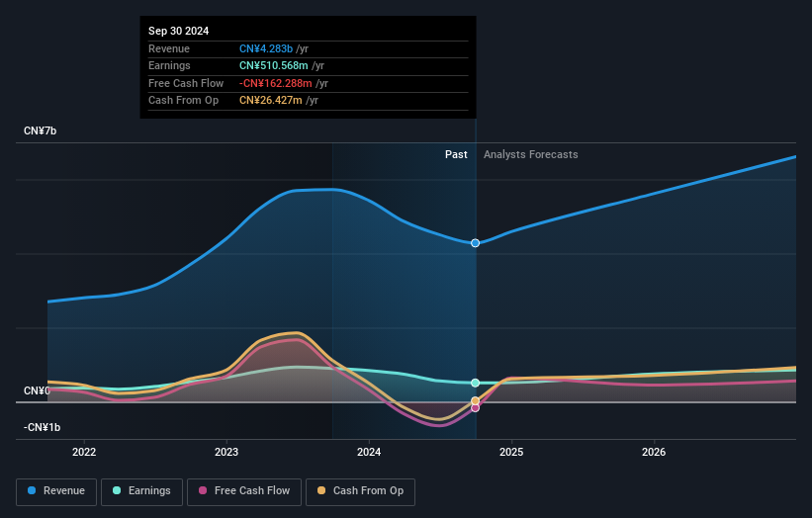Click the CN¥510.568m earnings value

click(x=273, y=65)
